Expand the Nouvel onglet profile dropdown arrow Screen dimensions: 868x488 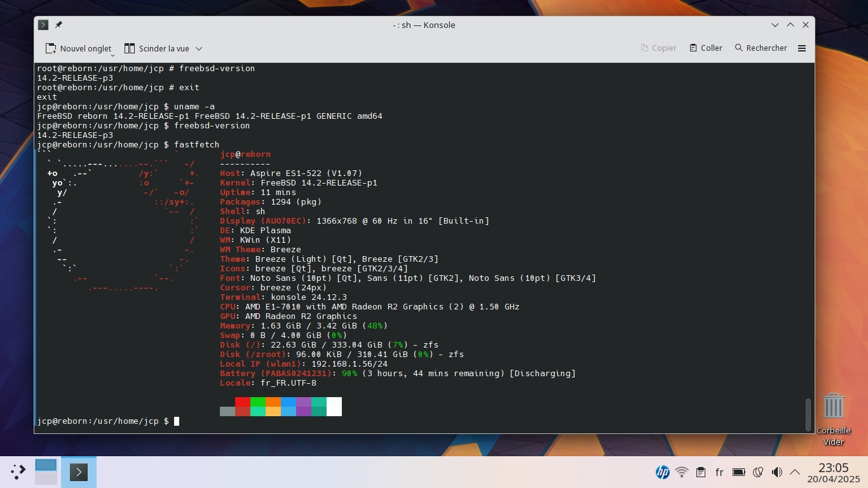tap(112, 55)
